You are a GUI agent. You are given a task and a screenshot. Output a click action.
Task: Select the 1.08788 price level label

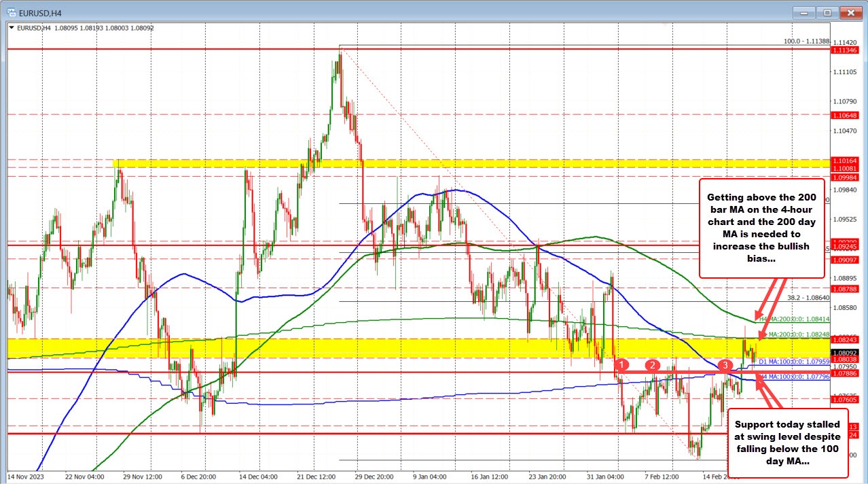coord(846,289)
